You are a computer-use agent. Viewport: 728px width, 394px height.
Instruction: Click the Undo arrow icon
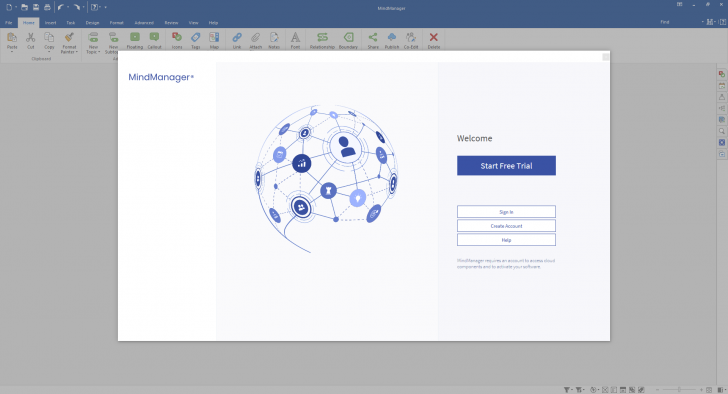[61, 7]
